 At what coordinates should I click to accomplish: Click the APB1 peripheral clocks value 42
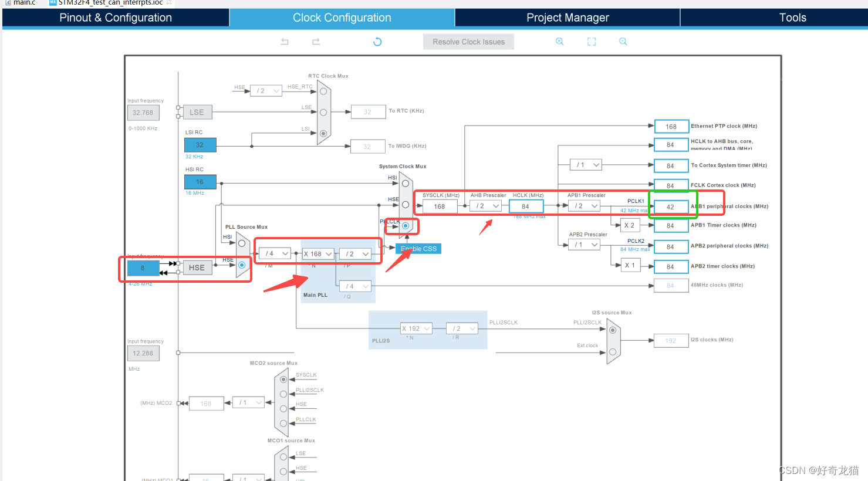point(671,207)
